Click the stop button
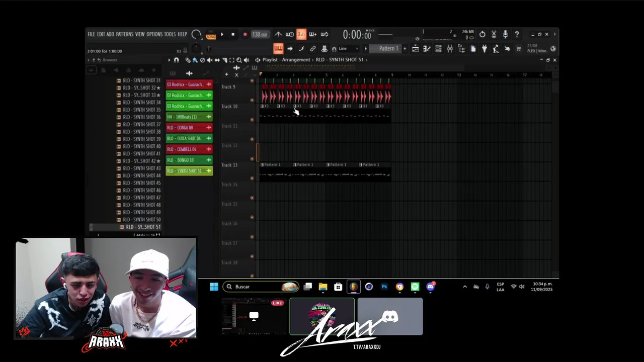 [233, 34]
